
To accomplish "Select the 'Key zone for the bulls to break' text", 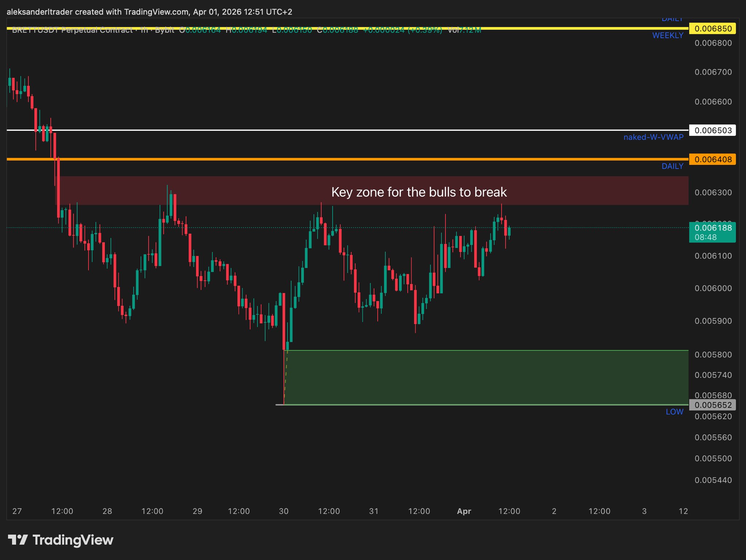I will [419, 192].
